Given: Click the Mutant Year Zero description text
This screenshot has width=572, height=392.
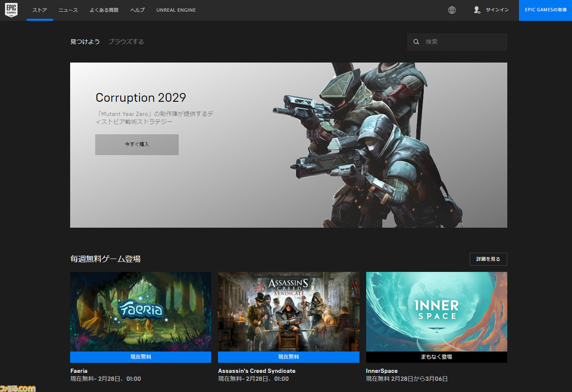Looking at the screenshot, I should point(155,117).
